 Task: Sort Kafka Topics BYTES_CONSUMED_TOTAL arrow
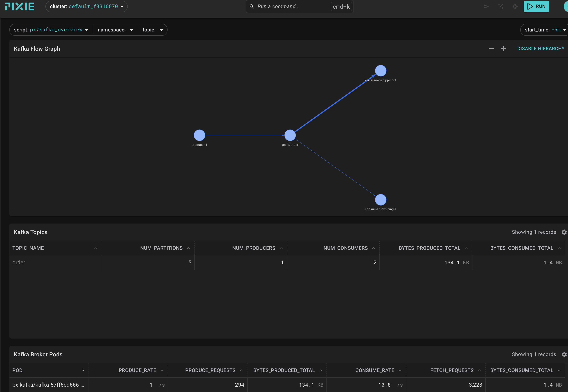pos(559,248)
